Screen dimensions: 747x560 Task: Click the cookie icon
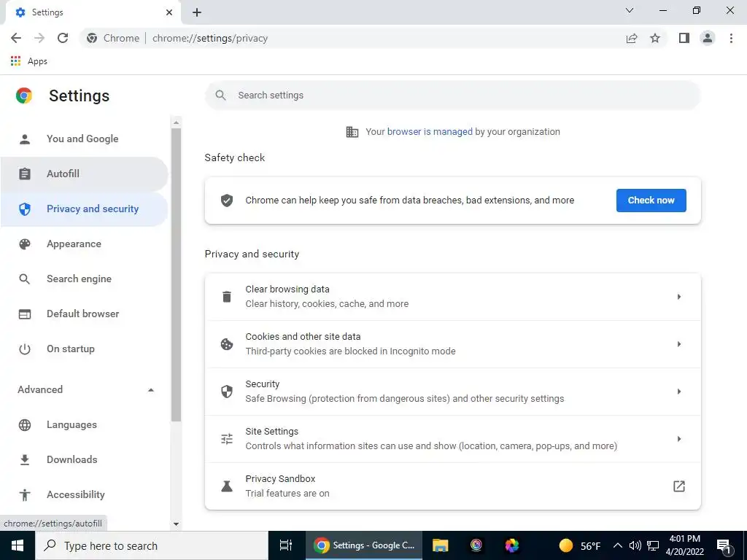click(227, 344)
